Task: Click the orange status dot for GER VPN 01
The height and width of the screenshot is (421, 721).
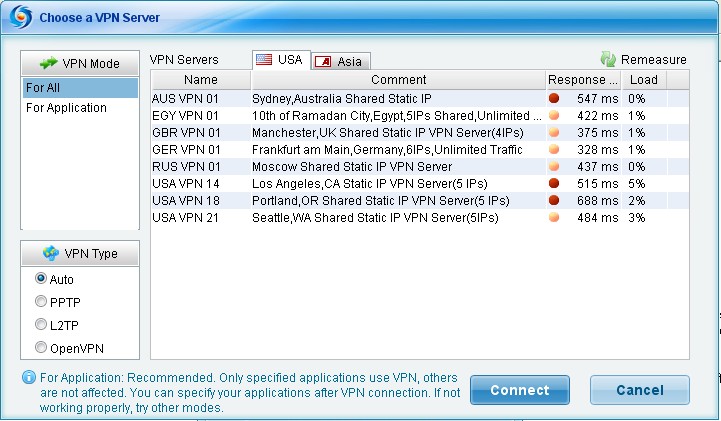Action: tap(554, 149)
